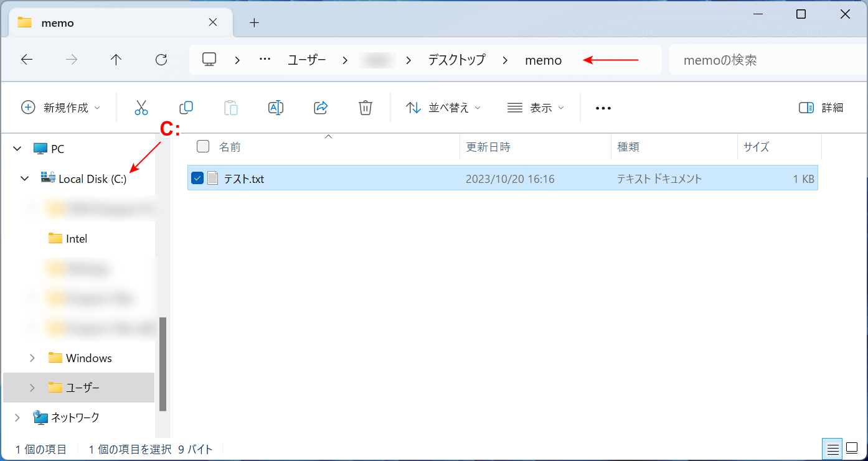Viewport: 868px width, 461px height.
Task: Click the Cut scissors icon
Action: point(141,108)
